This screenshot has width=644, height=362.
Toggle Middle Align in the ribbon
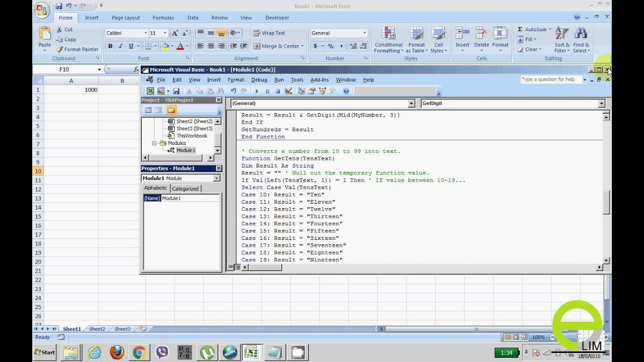pyautogui.click(x=211, y=33)
